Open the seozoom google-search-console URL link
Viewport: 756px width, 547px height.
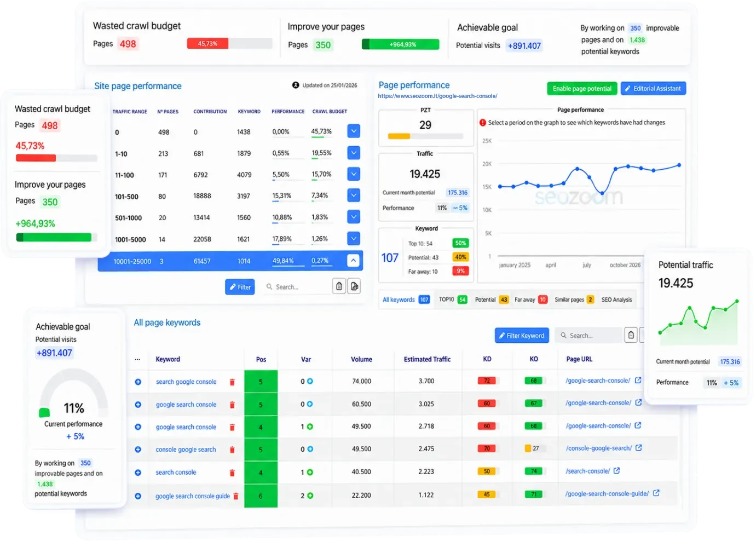[437, 96]
